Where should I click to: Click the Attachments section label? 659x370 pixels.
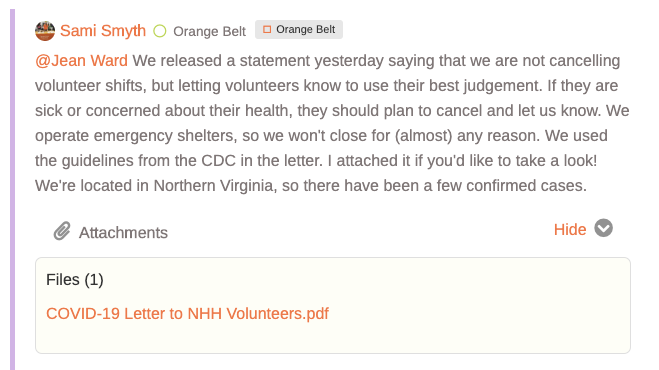(123, 233)
